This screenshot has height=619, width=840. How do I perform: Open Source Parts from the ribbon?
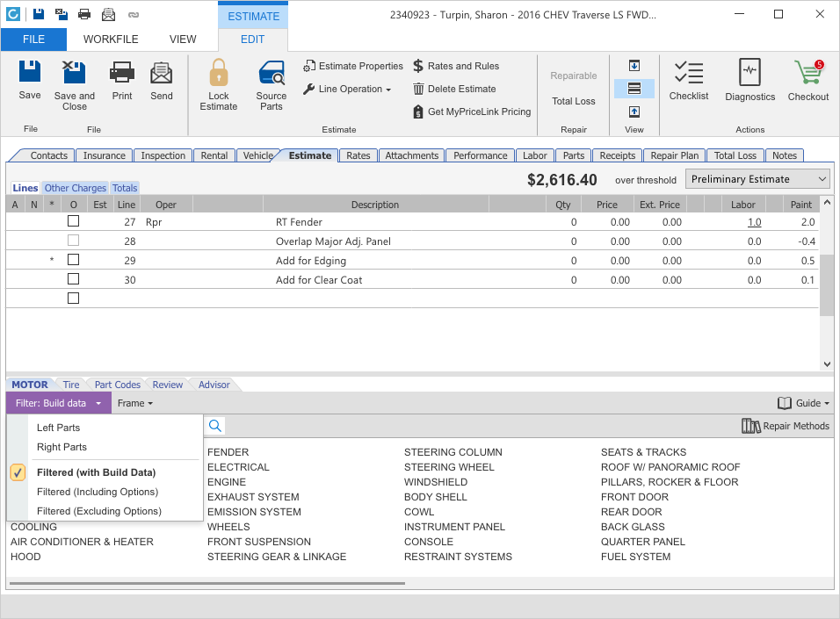(x=271, y=74)
